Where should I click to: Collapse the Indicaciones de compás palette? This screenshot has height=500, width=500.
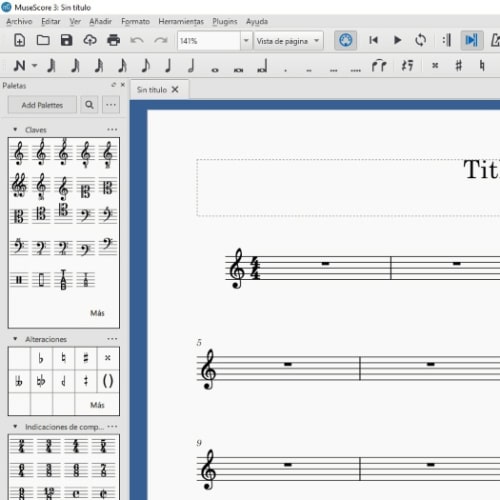15,427
